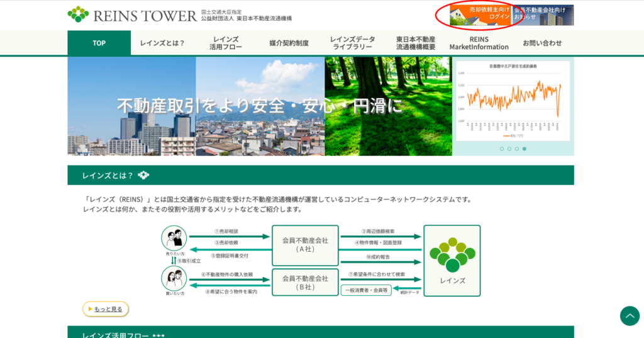
Task: Select the third carousel dot indicator
Action: click(517, 149)
